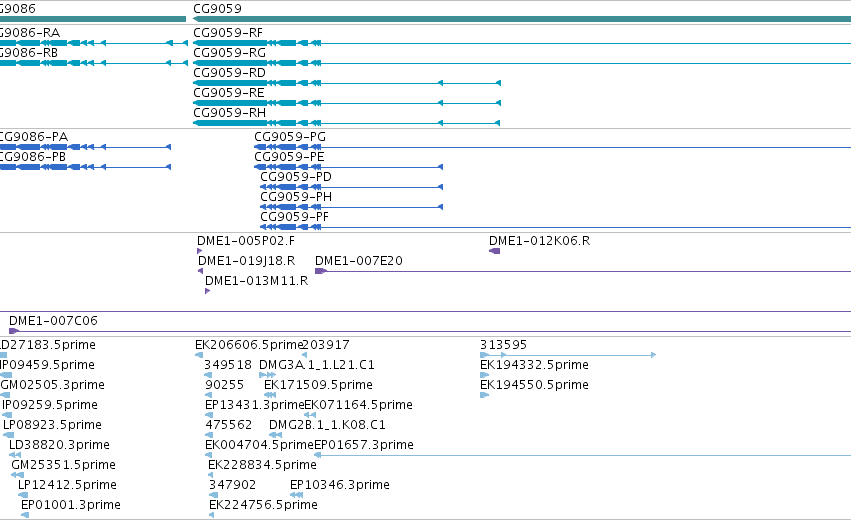Click the GM02505.3prime label
The width and height of the screenshot is (851, 520).
(x=53, y=385)
